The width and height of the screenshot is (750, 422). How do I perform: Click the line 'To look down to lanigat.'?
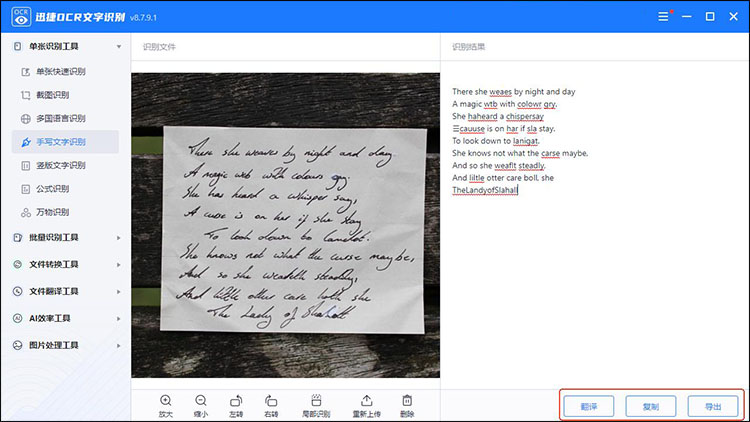coord(496,141)
